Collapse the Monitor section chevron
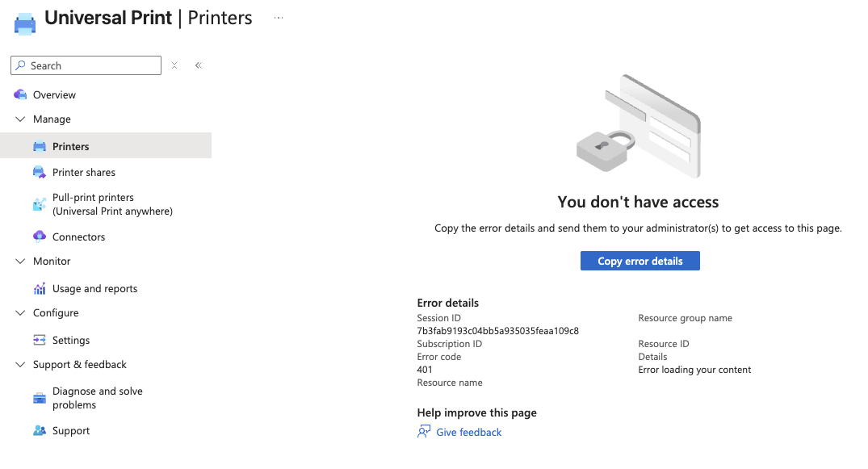 pyautogui.click(x=20, y=262)
